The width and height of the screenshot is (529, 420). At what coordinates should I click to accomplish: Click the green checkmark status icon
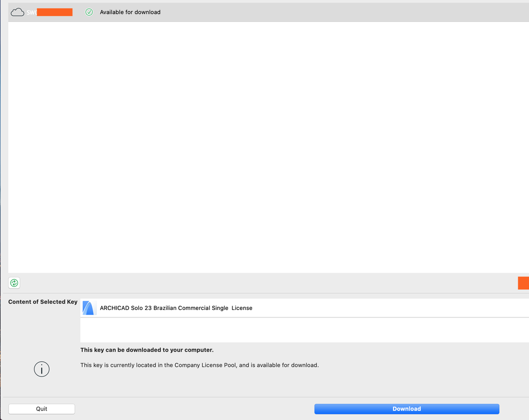(89, 12)
